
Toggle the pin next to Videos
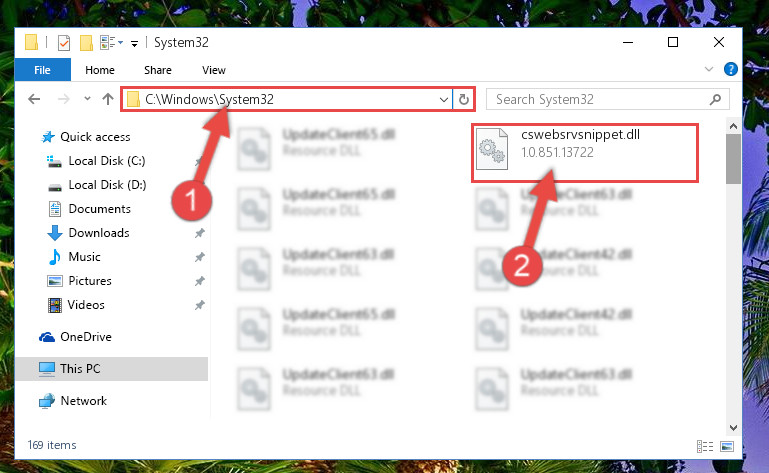(x=200, y=305)
